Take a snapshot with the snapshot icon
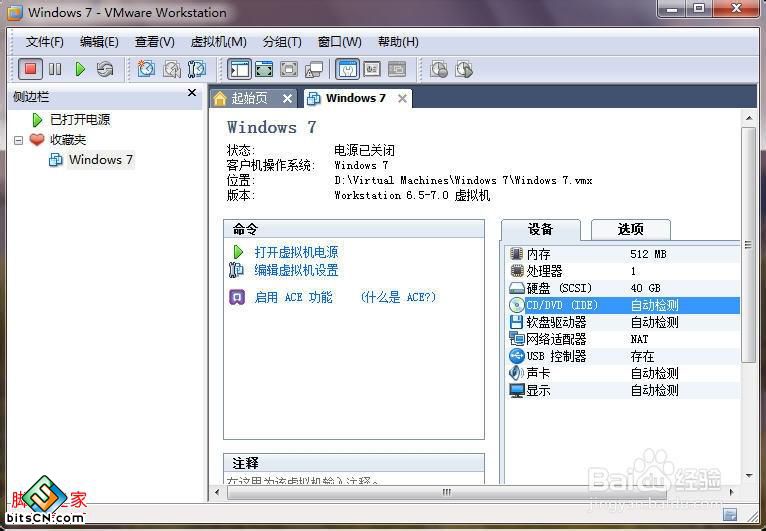Screen dimensions: 766x531 [x=146, y=69]
